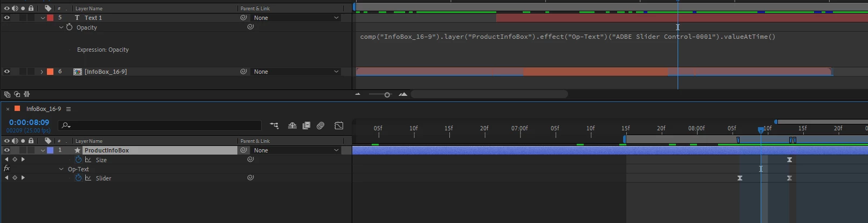Open the Composition Mini-Flowchart
The width and height of the screenshot is (868, 223).
pos(274,126)
